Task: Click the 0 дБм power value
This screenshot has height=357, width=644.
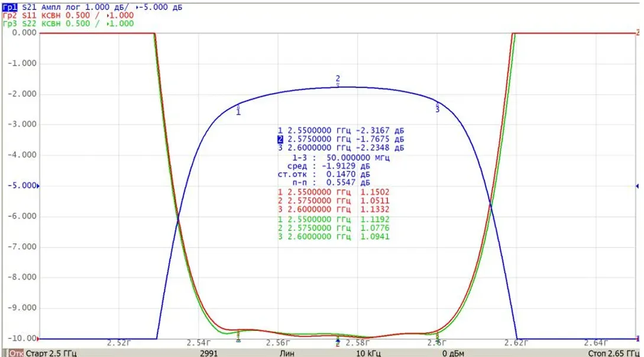Action: pyautogui.click(x=453, y=353)
